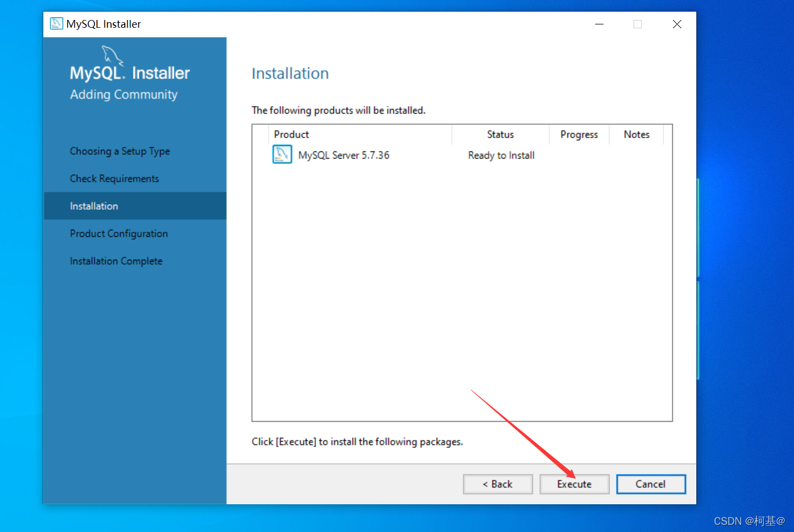Screen dimensions: 794x532
Task: Go back with the Back button
Action: (497, 484)
